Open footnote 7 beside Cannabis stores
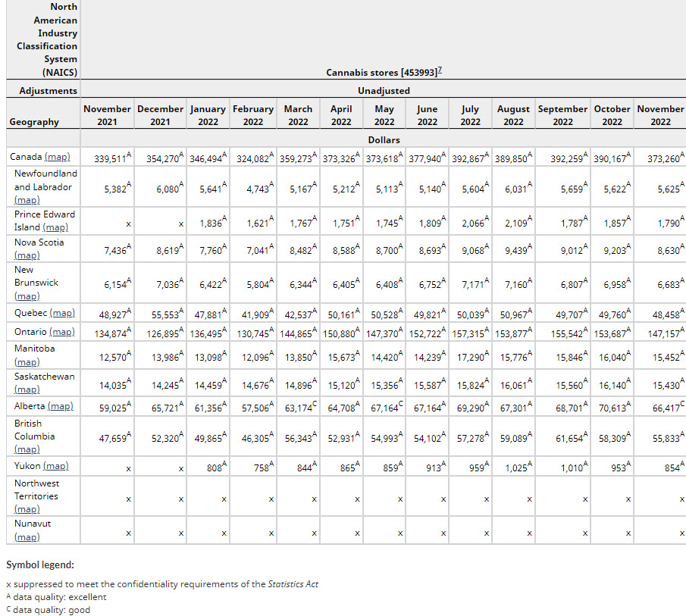This screenshot has height=616, width=686. coord(440,70)
